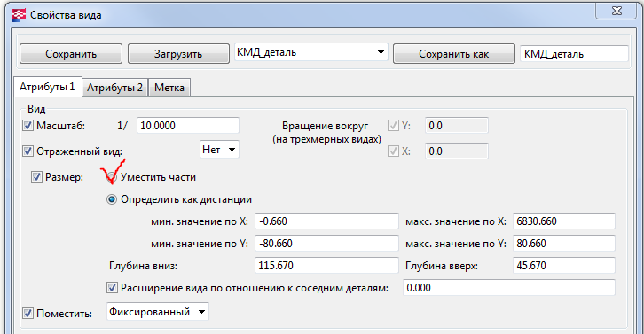Select the Уместить части radio button
The height and width of the screenshot is (334, 644).
pyautogui.click(x=112, y=177)
